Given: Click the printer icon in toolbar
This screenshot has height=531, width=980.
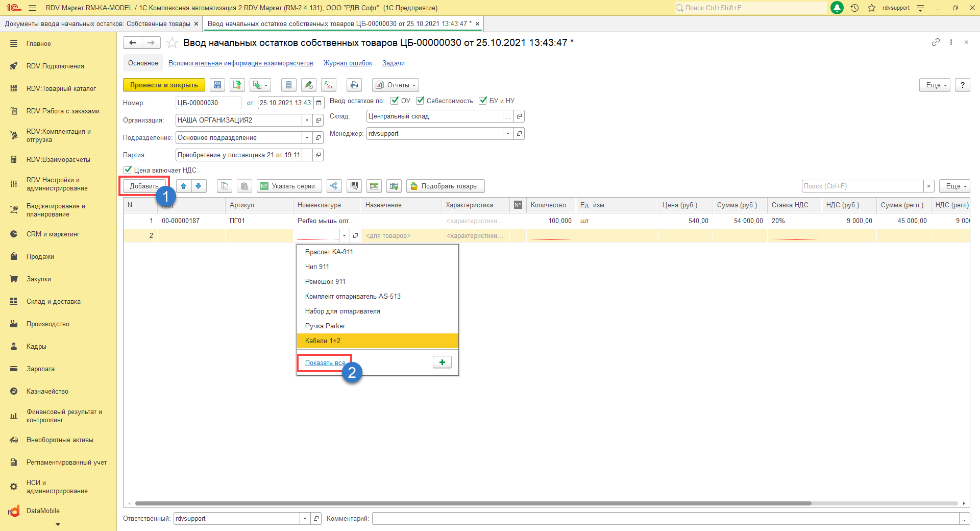Looking at the screenshot, I should (x=354, y=85).
